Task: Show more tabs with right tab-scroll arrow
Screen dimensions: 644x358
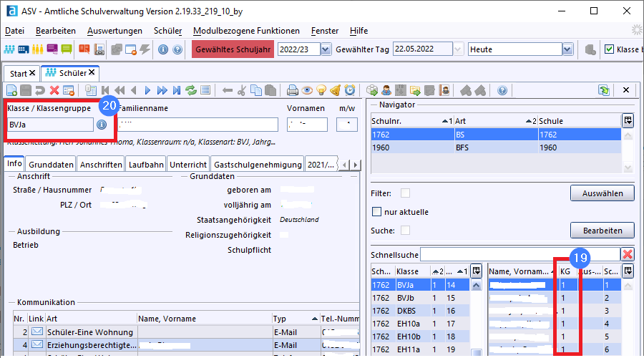Action: click(x=355, y=165)
